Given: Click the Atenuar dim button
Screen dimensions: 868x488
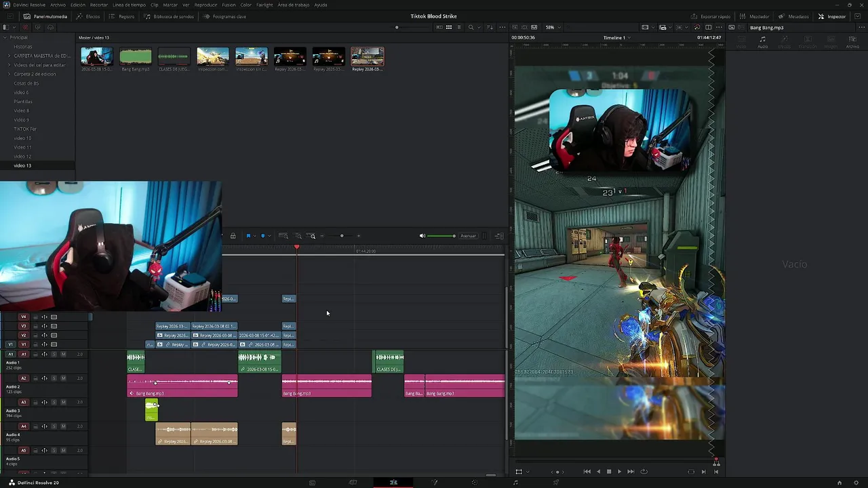Looking at the screenshot, I should [x=468, y=236].
